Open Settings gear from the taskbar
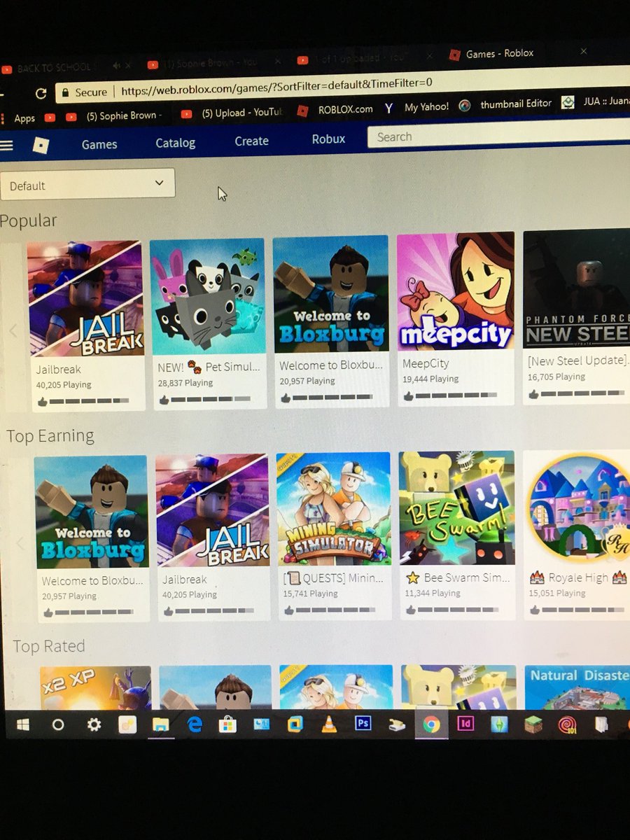This screenshot has height=840, width=630. [x=93, y=725]
